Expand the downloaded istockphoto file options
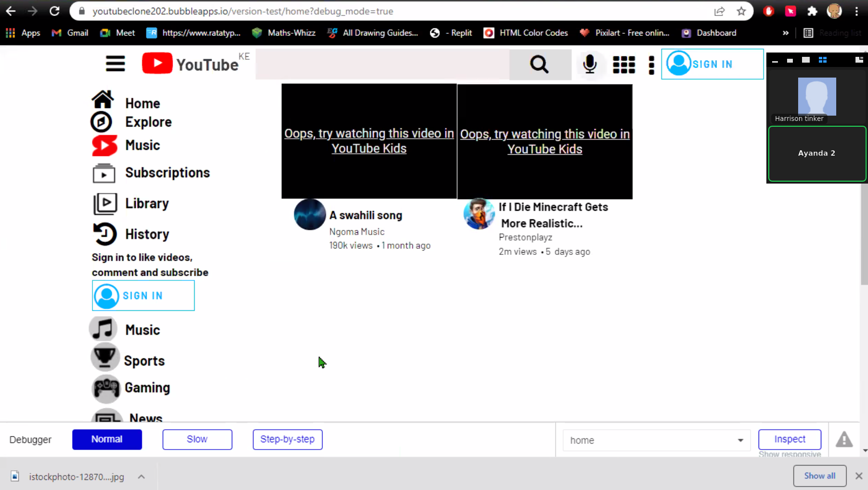The height and width of the screenshot is (490, 868). [x=141, y=477]
